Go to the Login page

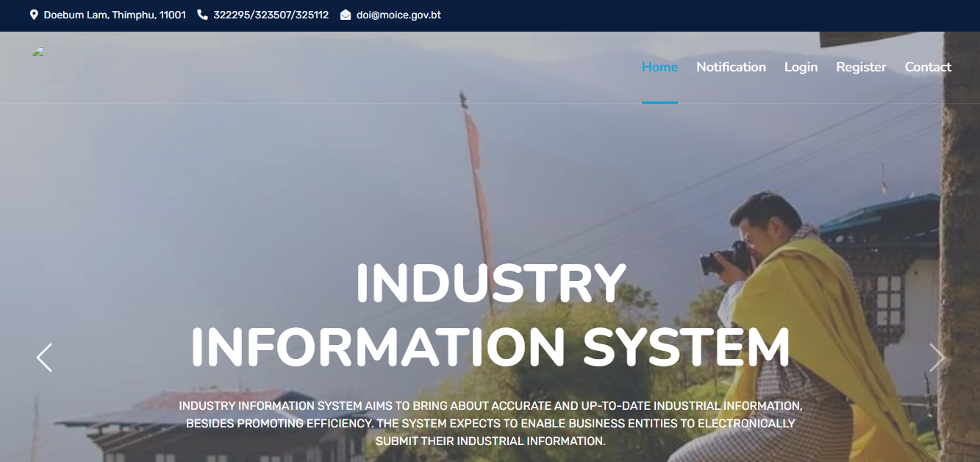pos(801,67)
